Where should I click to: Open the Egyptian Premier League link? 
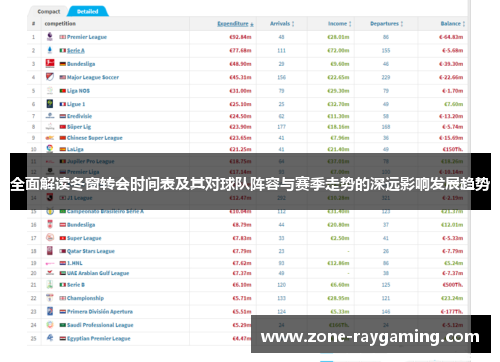coord(98,338)
